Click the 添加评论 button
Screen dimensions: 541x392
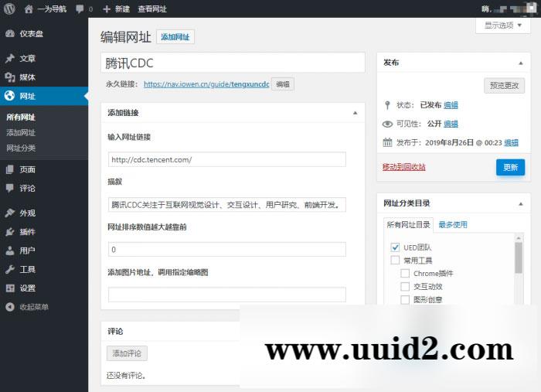(x=127, y=353)
